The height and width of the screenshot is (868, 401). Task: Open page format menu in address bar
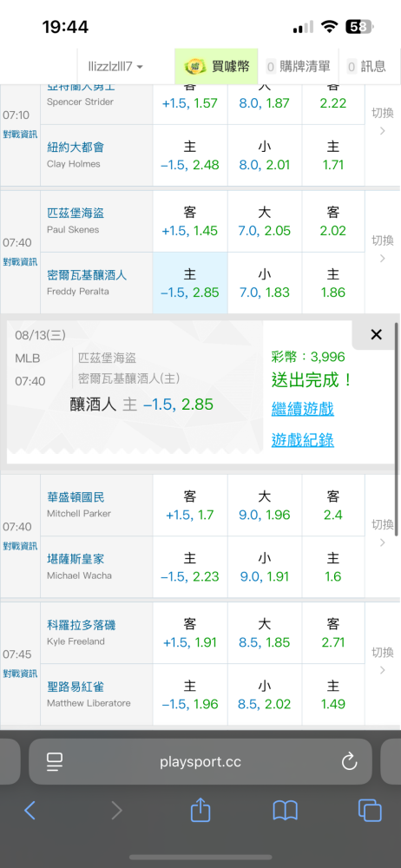coord(55,762)
